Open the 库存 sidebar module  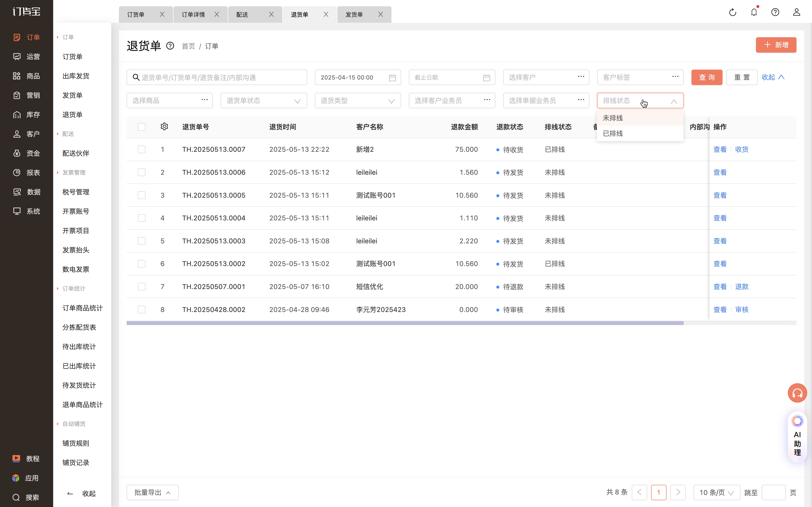[27, 115]
